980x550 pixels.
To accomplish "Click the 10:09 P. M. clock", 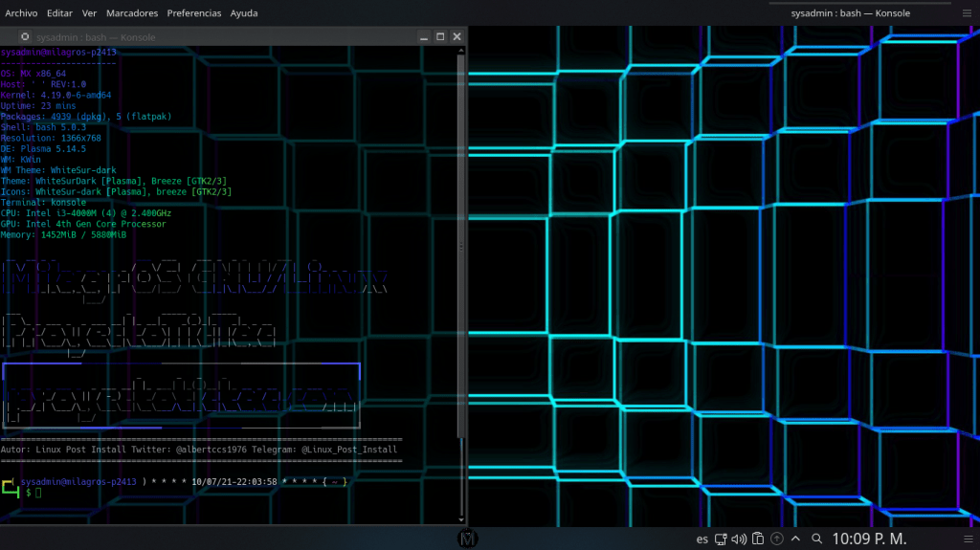I will [870, 539].
